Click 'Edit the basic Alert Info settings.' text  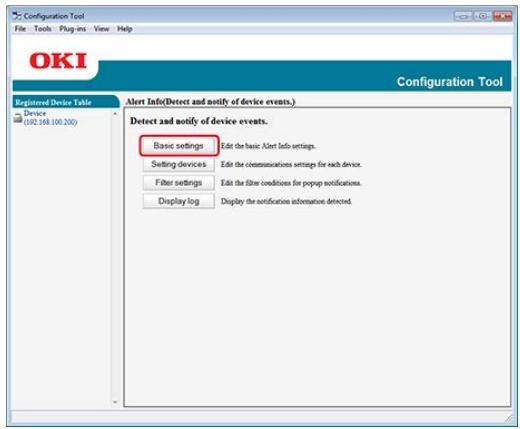click(x=268, y=146)
